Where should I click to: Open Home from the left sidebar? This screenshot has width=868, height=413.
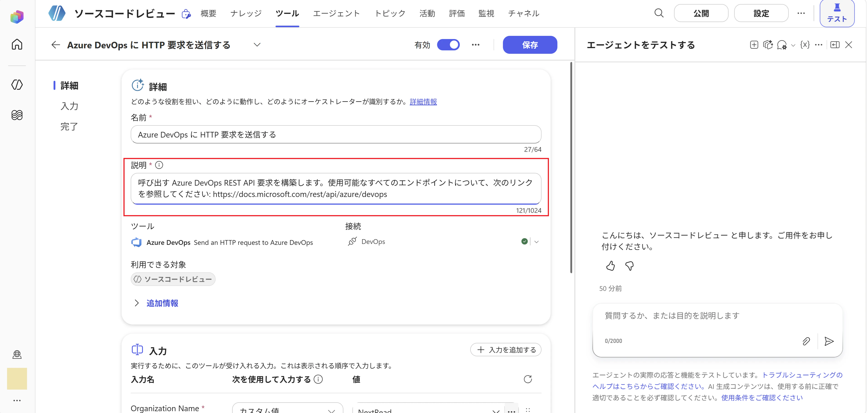(x=17, y=44)
